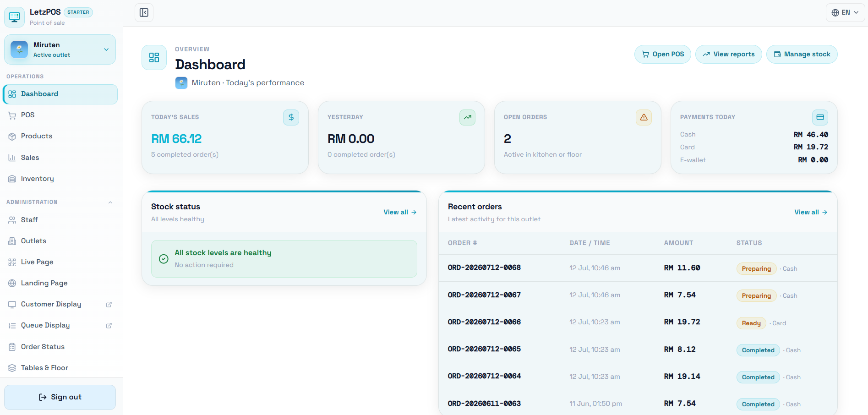This screenshot has height=415, width=868.
Task: Click the Products box icon in the sidebar
Action: coord(12,137)
